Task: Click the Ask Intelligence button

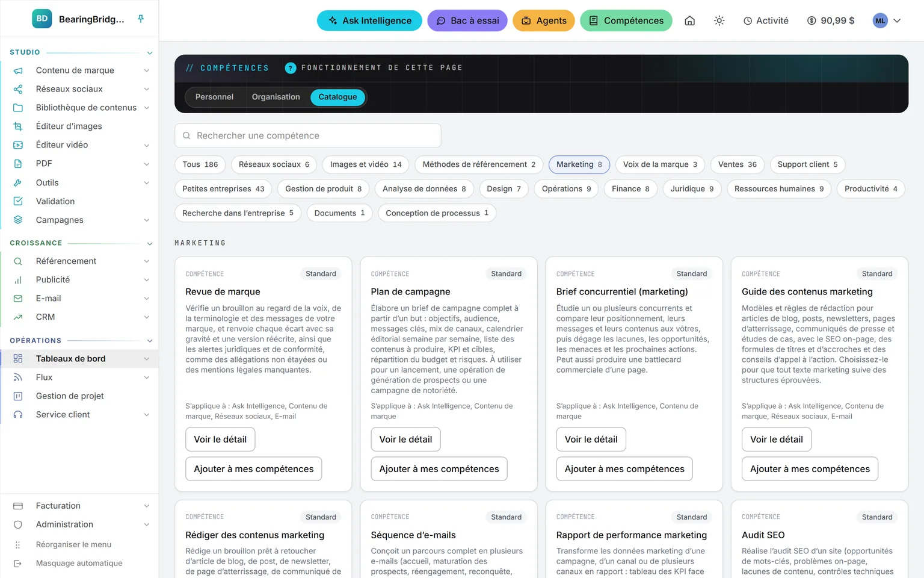Action: [x=369, y=20]
